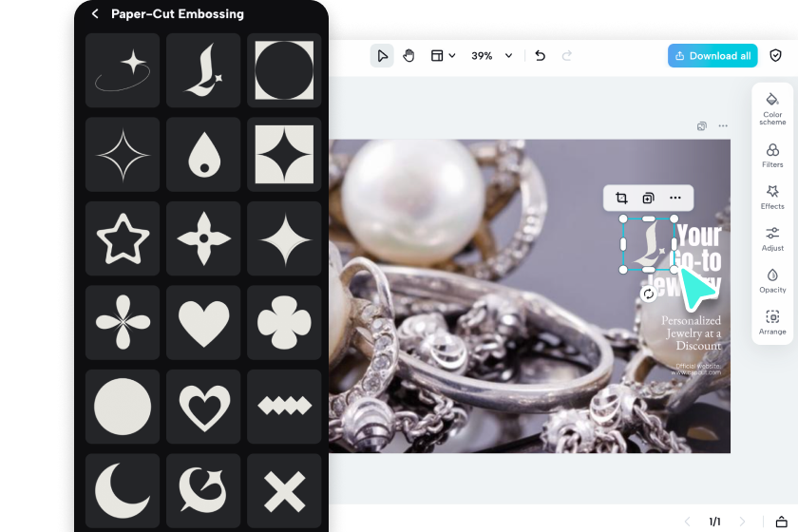Duplicate the canvas page
The height and width of the screenshot is (532, 798).
click(702, 125)
